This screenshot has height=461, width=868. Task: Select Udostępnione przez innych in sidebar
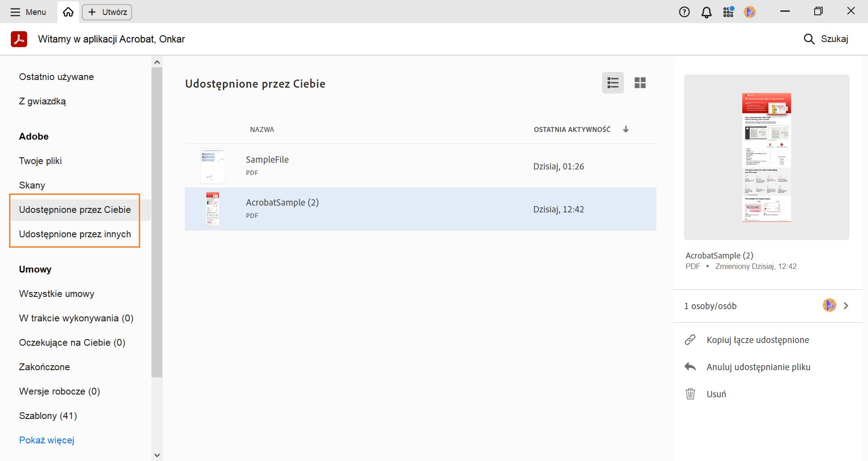tap(75, 234)
